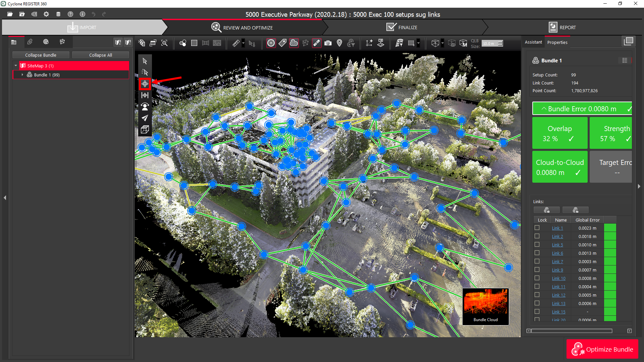
Task: Check the lock box for Link 12
Action: (537, 295)
